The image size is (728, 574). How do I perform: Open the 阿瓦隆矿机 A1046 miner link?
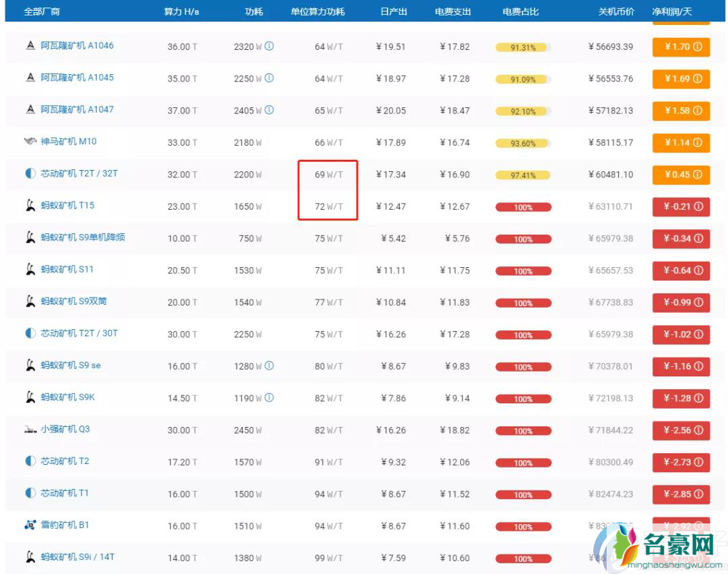(77, 45)
